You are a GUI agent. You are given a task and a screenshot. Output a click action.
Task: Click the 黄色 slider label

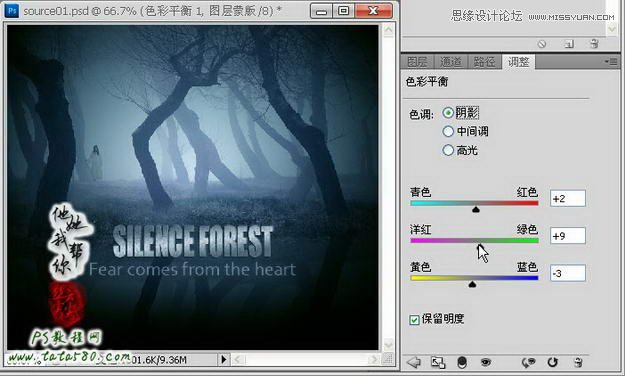(421, 267)
